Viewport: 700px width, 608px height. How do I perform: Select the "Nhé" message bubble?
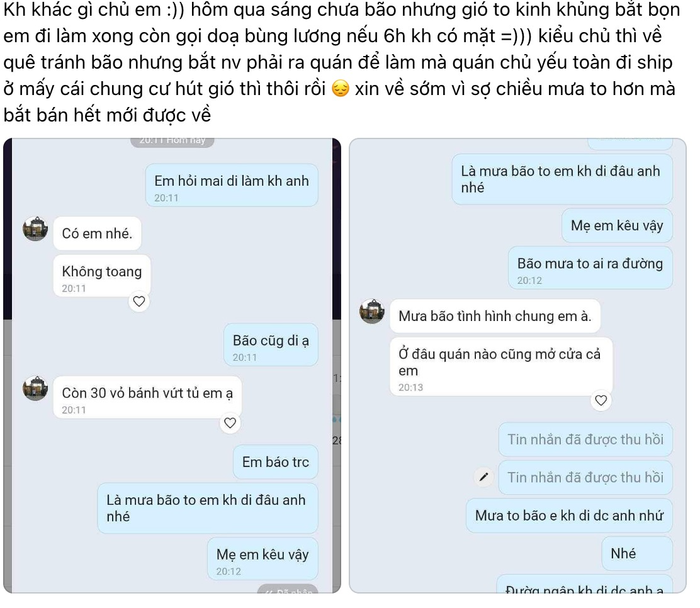click(x=637, y=553)
